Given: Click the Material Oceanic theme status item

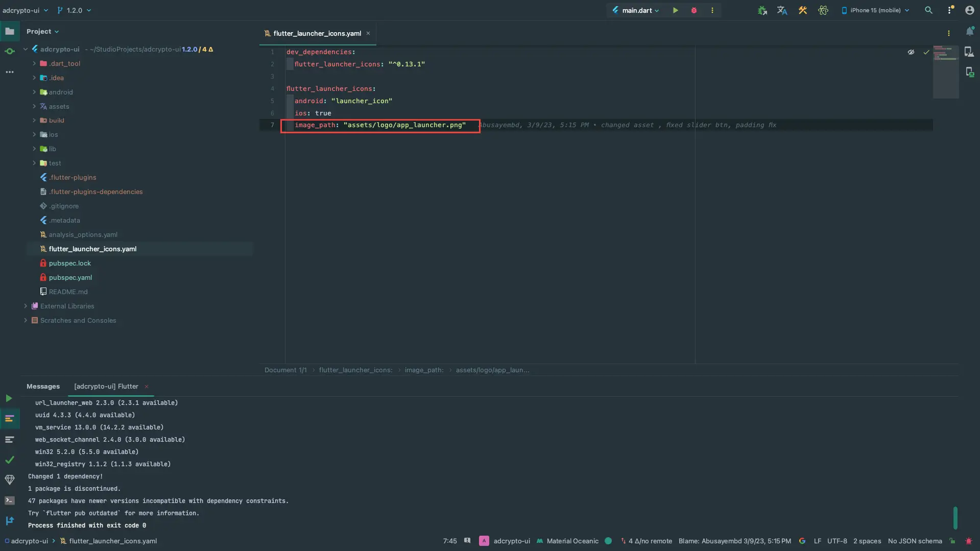Looking at the screenshot, I should click(x=567, y=541).
